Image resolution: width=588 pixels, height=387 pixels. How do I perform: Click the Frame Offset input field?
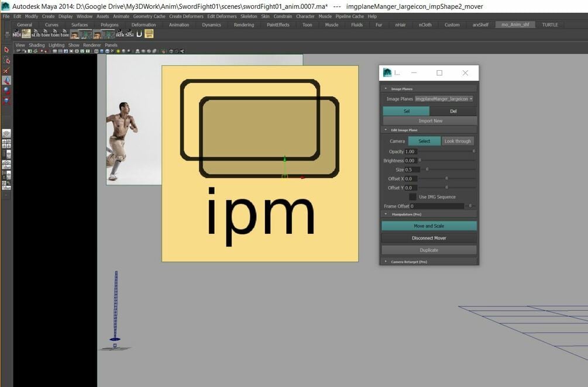[436, 206]
